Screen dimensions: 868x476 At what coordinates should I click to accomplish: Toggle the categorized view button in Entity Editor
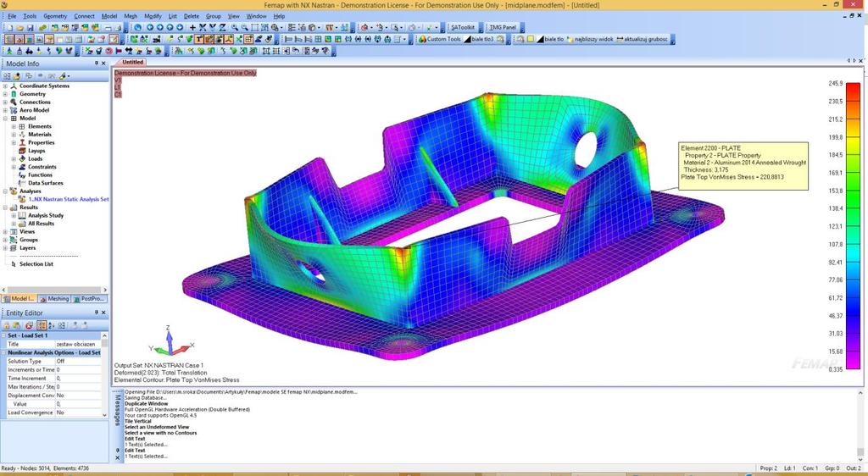(x=42, y=325)
